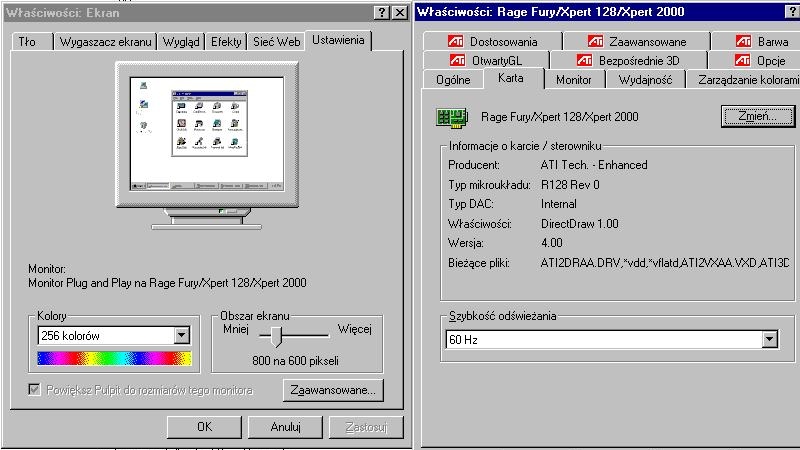Switch to the Opcje tab
The height and width of the screenshot is (450, 800).
click(x=755, y=61)
